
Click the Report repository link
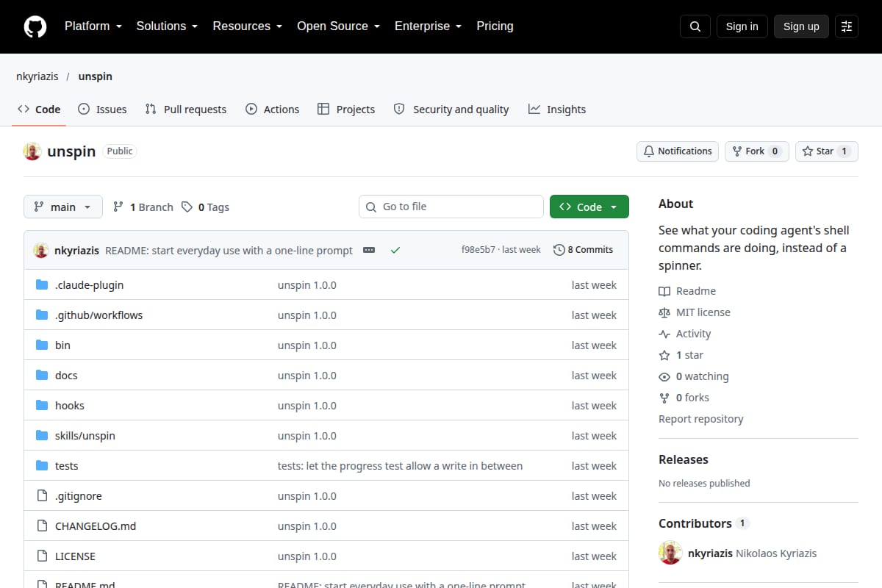click(x=701, y=419)
